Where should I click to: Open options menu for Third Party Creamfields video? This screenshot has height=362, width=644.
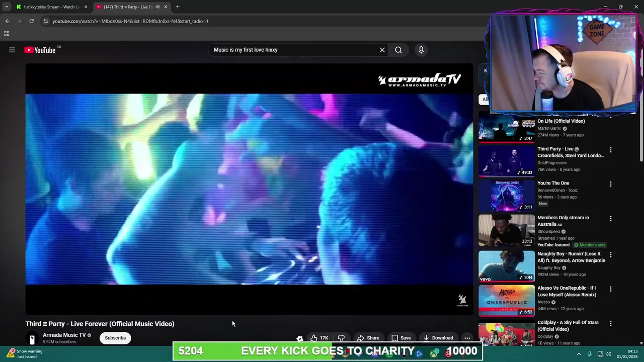point(611,150)
